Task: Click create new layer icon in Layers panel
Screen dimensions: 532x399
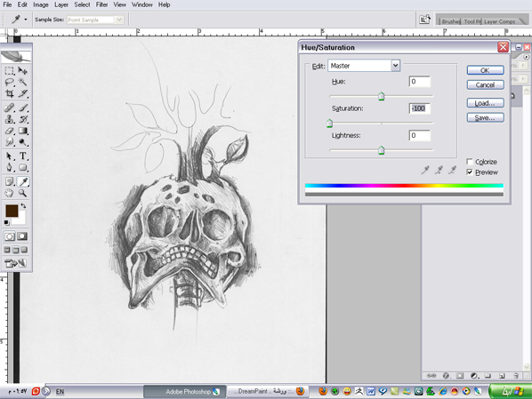Action: (502, 376)
